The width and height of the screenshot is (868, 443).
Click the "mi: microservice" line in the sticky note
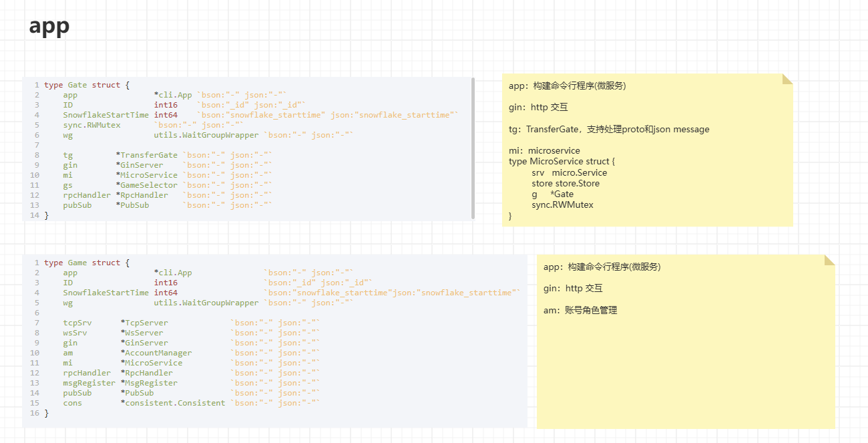click(544, 150)
